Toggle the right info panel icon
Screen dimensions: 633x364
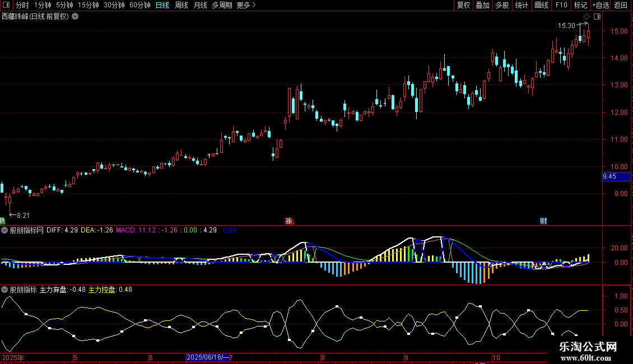[x=597, y=17]
